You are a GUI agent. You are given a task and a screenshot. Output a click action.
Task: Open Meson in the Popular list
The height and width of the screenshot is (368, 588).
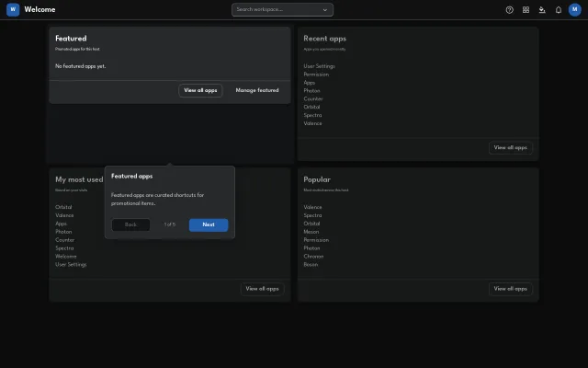(x=311, y=232)
